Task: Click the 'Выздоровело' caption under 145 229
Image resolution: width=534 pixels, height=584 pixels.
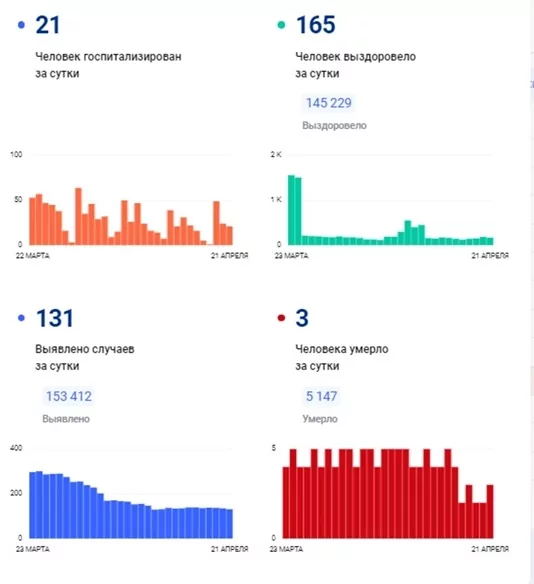Action: pyautogui.click(x=334, y=126)
